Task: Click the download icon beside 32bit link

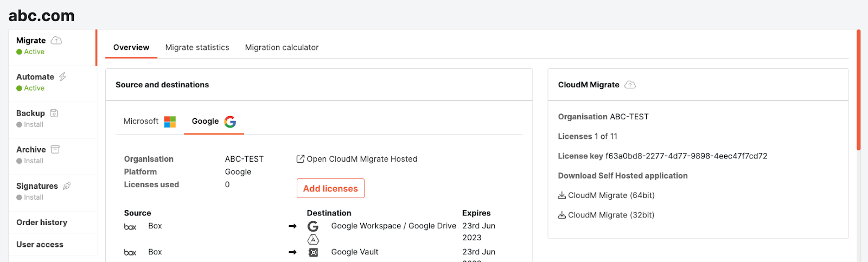Action: coord(562,215)
